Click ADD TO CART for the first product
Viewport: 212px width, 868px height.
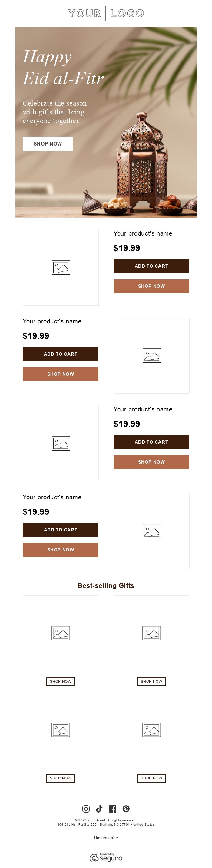[151, 266]
